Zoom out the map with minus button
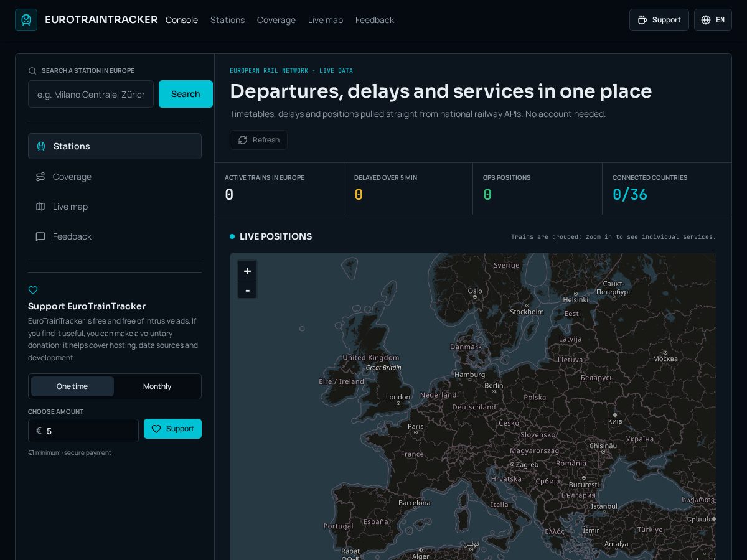 [247, 290]
